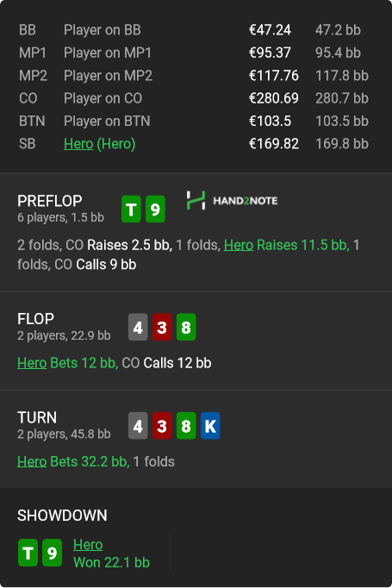Select the red 3 card on flop
This screenshot has width=392, height=588.
[x=162, y=327]
